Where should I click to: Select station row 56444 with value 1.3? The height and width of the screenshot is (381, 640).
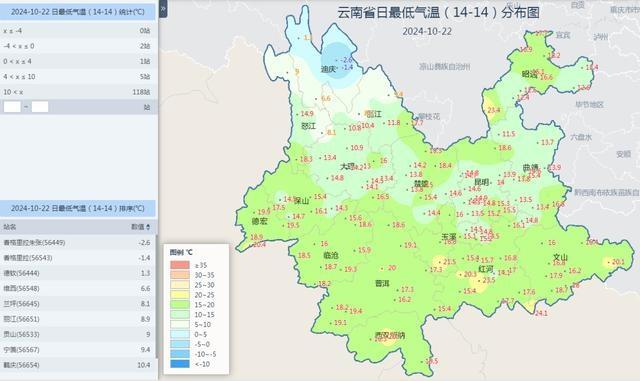click(x=78, y=273)
